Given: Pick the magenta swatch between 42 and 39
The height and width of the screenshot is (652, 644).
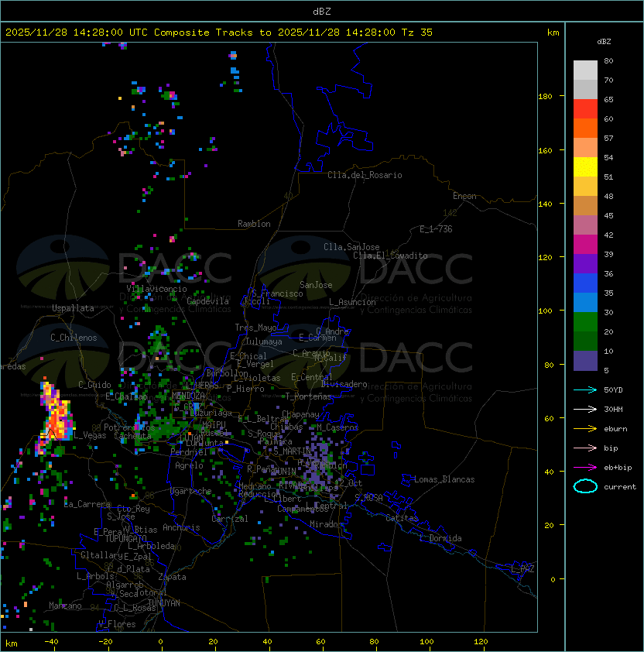Looking at the screenshot, I should [x=585, y=245].
